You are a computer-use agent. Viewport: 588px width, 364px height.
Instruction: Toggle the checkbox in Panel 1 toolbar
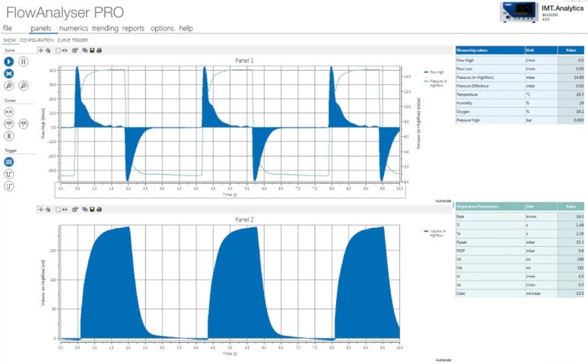point(58,51)
